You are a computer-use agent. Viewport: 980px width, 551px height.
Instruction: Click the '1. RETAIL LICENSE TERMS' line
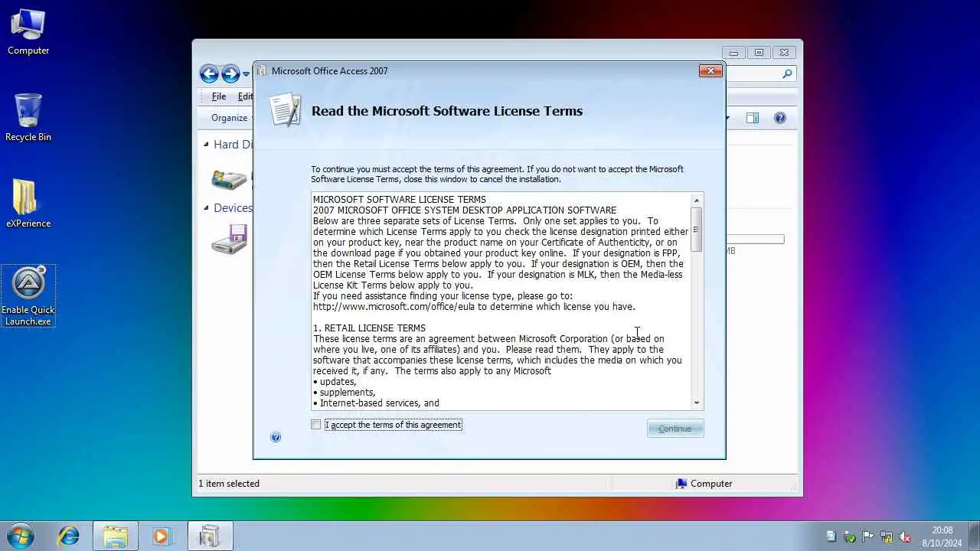point(369,328)
